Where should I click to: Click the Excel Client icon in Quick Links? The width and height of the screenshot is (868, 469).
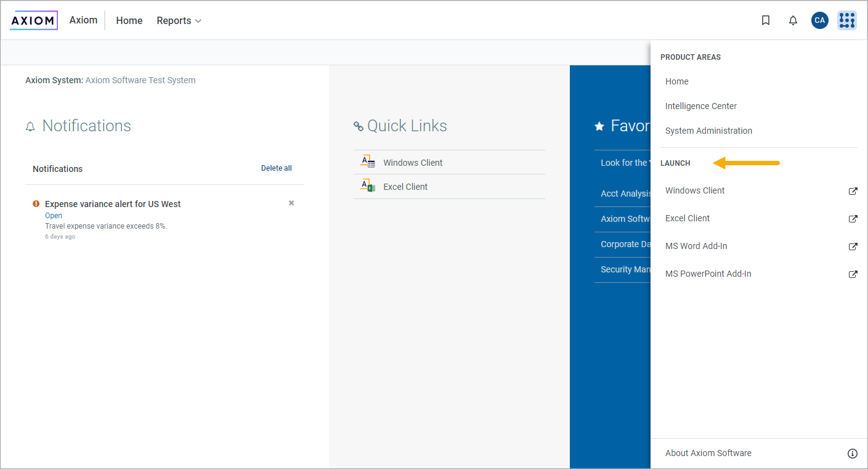(x=367, y=186)
